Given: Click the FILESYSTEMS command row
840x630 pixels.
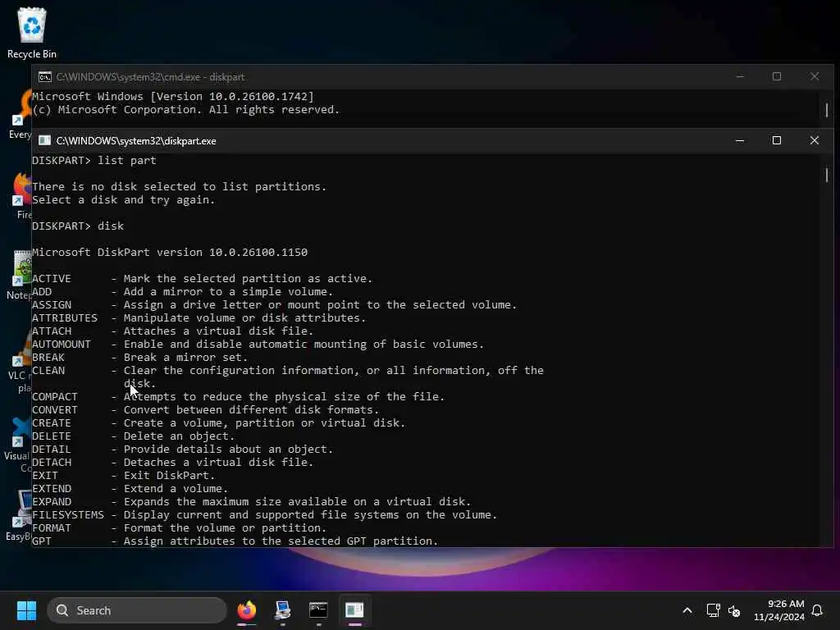Looking at the screenshot, I should [265, 515].
